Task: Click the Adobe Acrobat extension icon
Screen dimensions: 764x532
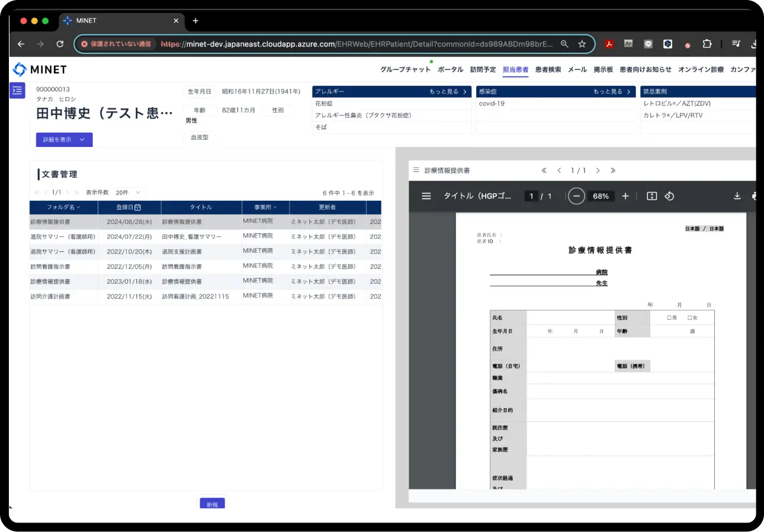Action: pos(608,44)
